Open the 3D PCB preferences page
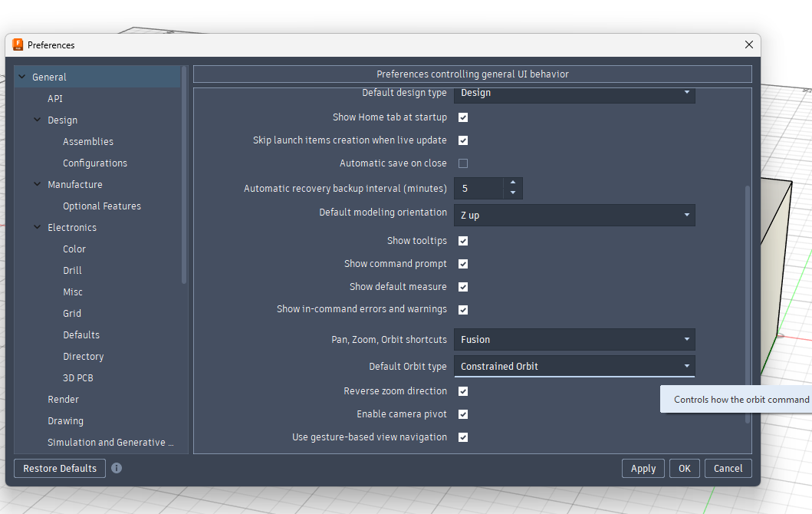 point(78,378)
